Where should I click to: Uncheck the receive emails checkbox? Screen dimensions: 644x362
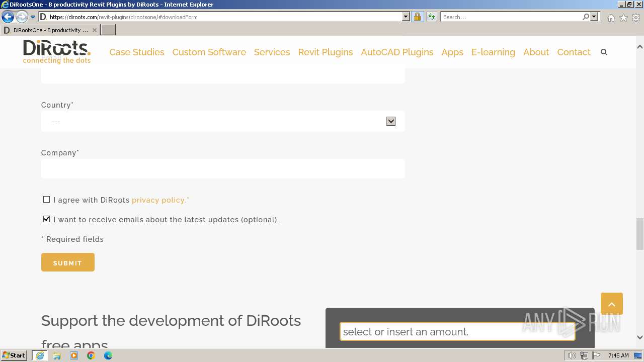click(x=46, y=219)
